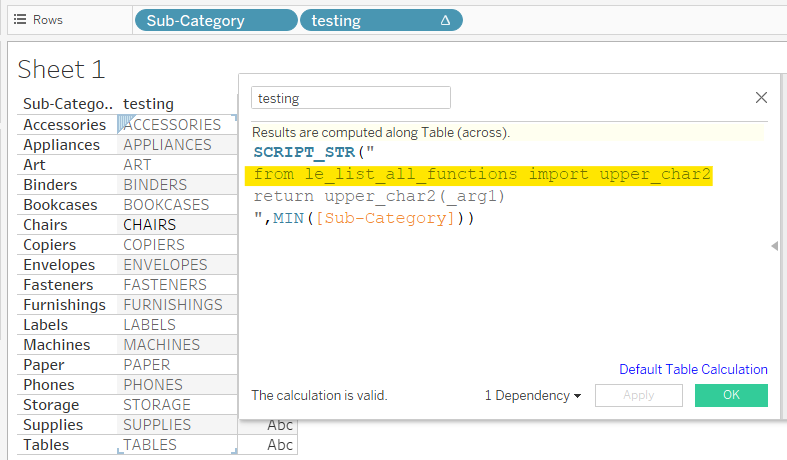Expand the function reference side arrow
The height and width of the screenshot is (460, 787).
point(774,245)
